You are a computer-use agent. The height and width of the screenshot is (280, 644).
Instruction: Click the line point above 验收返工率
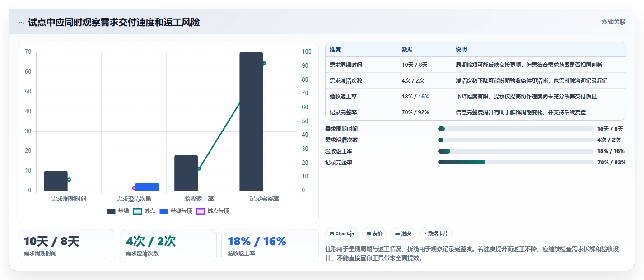199,168
